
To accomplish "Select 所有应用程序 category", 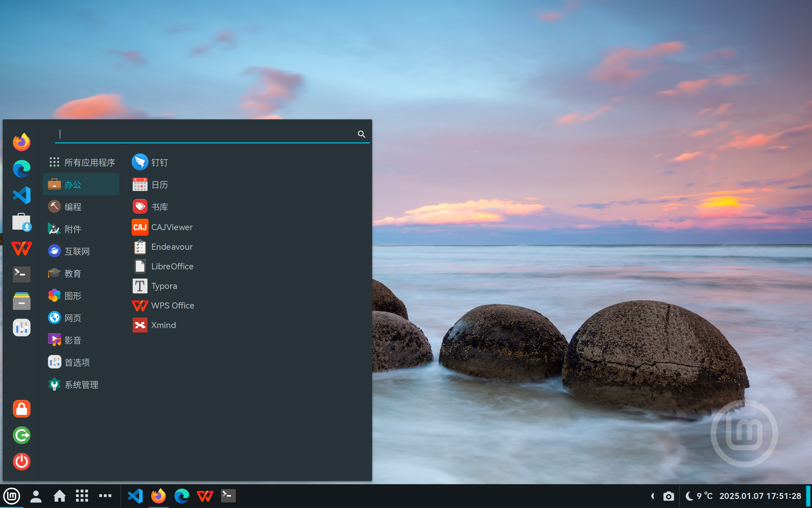I will (x=81, y=163).
